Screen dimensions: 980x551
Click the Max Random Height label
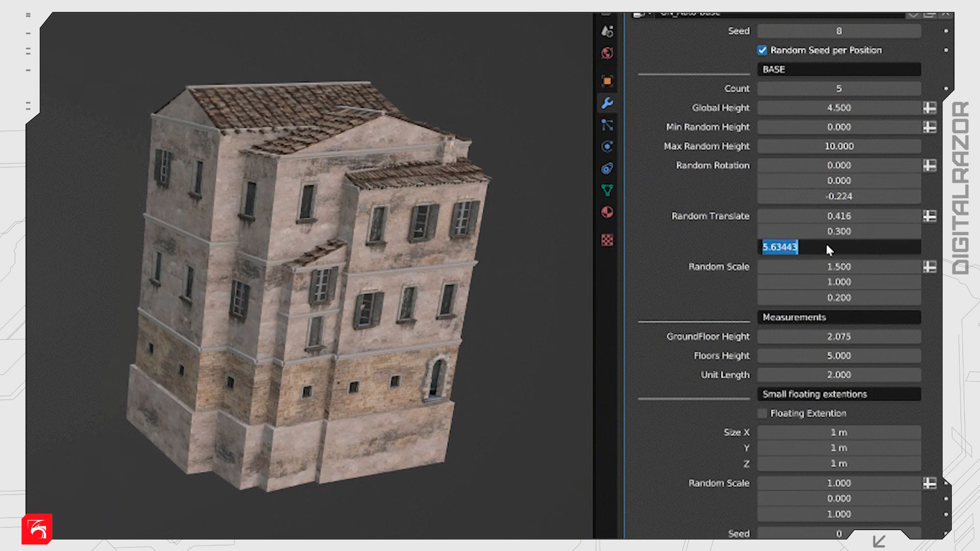[706, 146]
